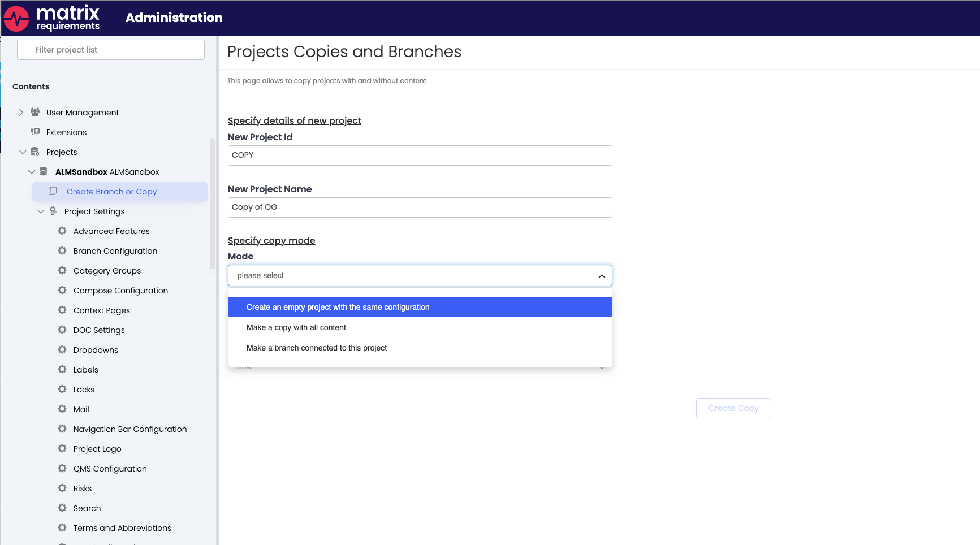
Task: Click the gear icon beside Terms and Abbreviations
Action: coord(62,527)
